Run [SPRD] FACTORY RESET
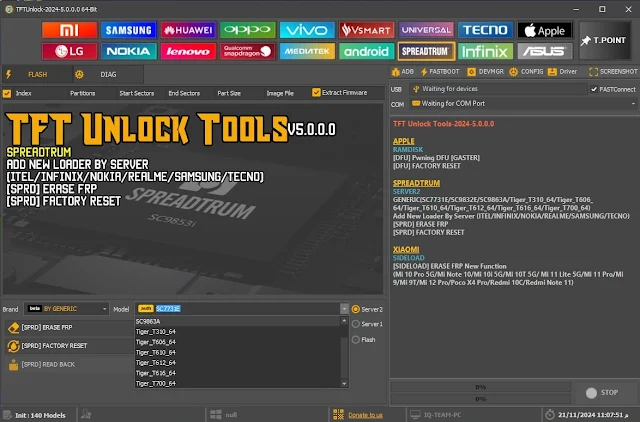The width and height of the screenshot is (640, 422). [68, 346]
